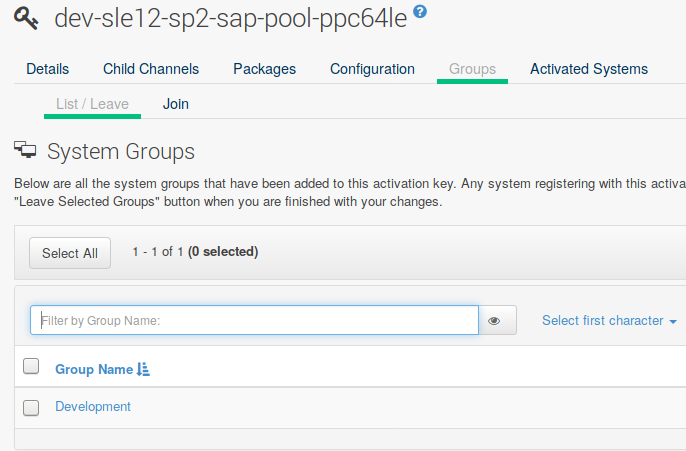The height and width of the screenshot is (451, 686).
Task: Expand the Select first character dropdown
Action: (x=609, y=321)
